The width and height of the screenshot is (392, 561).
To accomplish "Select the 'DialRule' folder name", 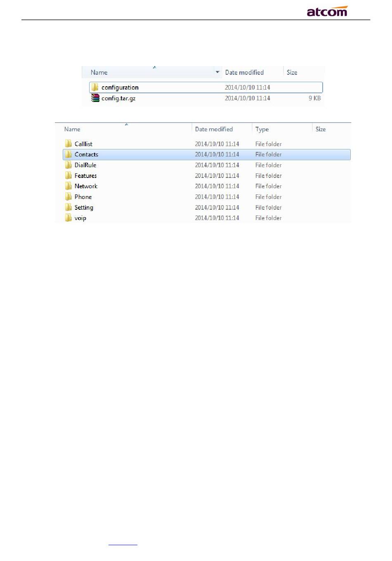I will coord(85,165).
